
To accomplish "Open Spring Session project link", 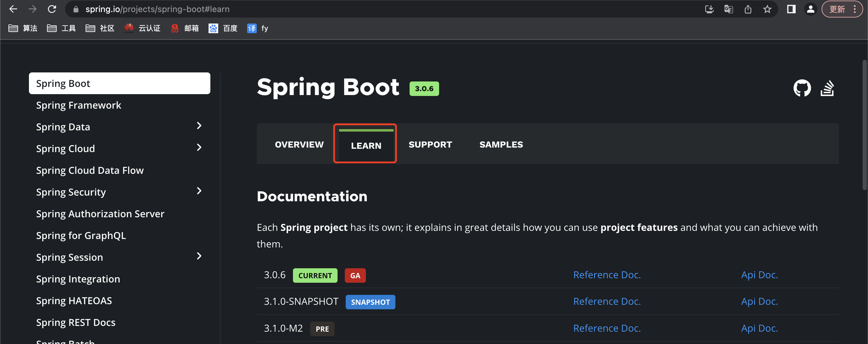I will click(69, 257).
